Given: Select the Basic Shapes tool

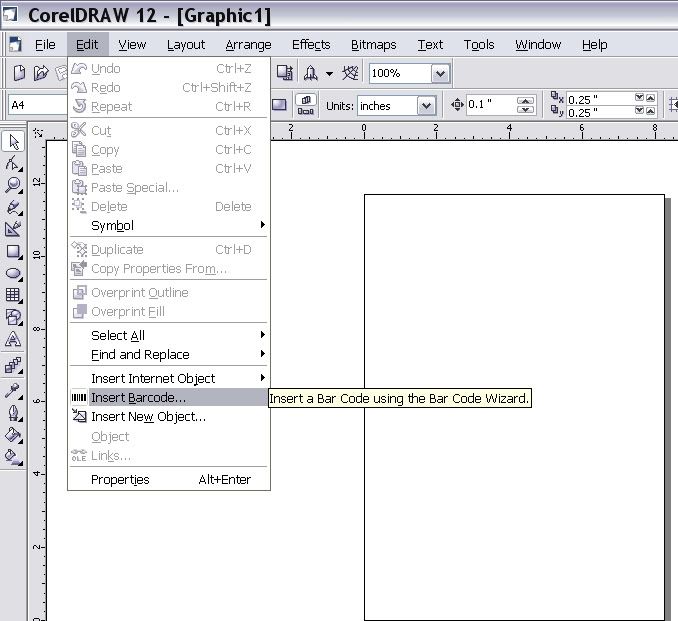Looking at the screenshot, I should click(x=13, y=317).
